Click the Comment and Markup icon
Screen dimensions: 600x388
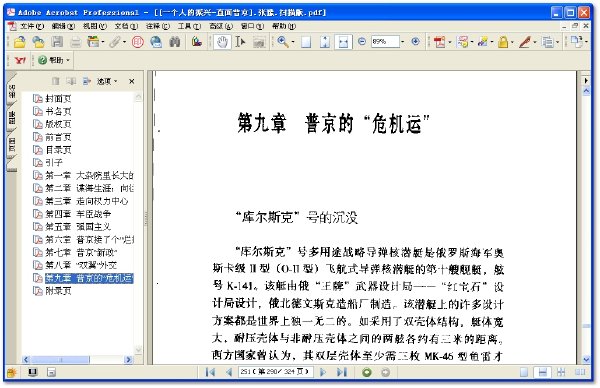coord(462,41)
